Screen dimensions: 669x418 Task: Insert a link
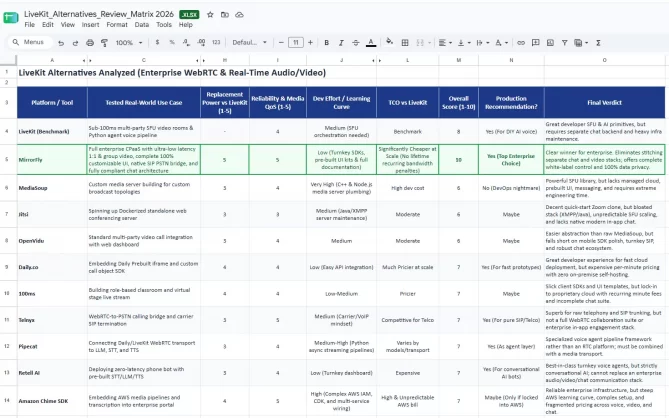pos(521,43)
